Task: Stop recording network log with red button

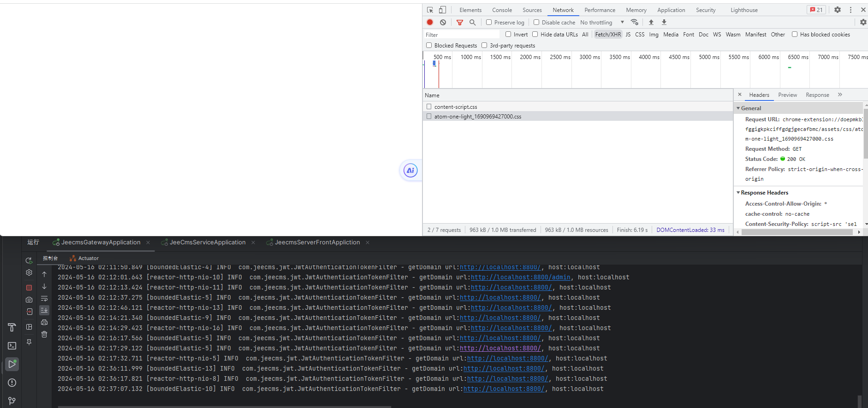Action: point(430,22)
